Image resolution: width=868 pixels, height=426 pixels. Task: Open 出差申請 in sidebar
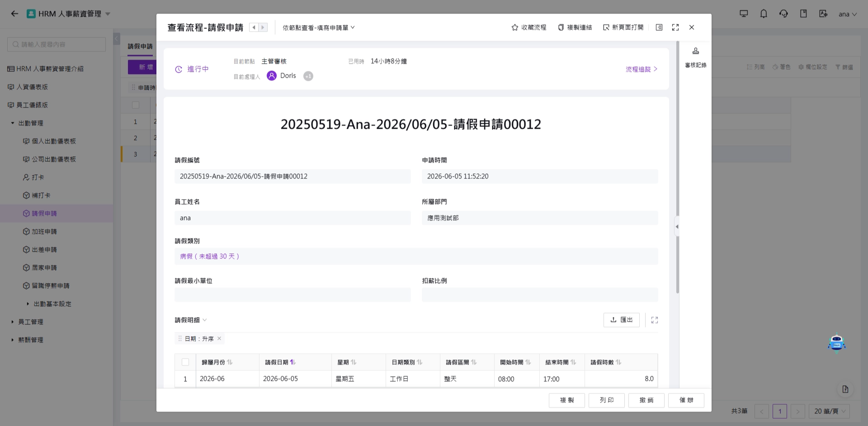(x=40, y=249)
